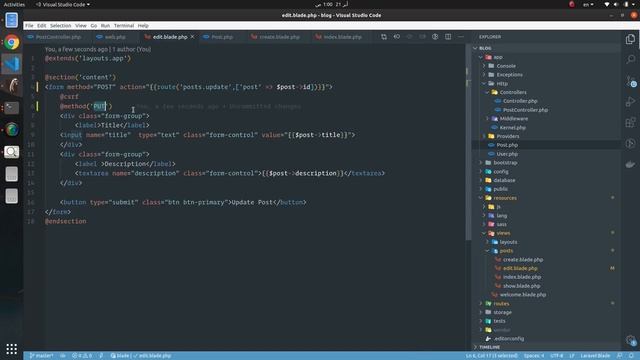The height and width of the screenshot is (360, 640).
Task: Open the Terminal menu
Action: pos(124,25)
